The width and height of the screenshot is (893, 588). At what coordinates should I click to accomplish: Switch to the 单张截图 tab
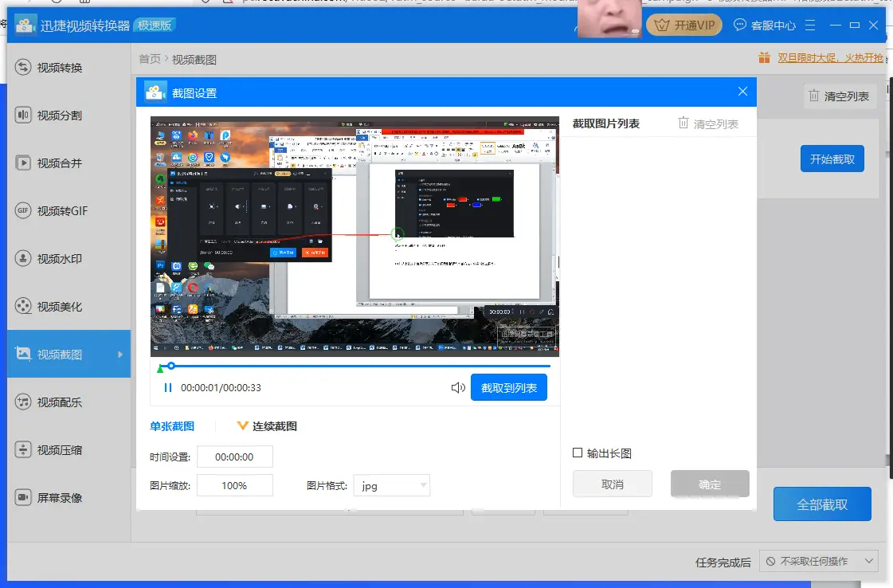tap(172, 426)
